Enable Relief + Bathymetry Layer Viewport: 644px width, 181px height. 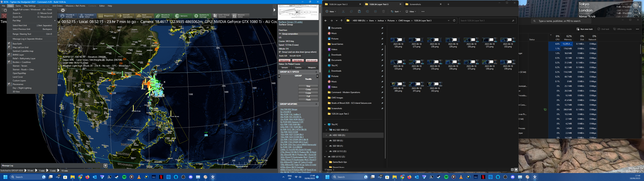[x=32, y=58]
